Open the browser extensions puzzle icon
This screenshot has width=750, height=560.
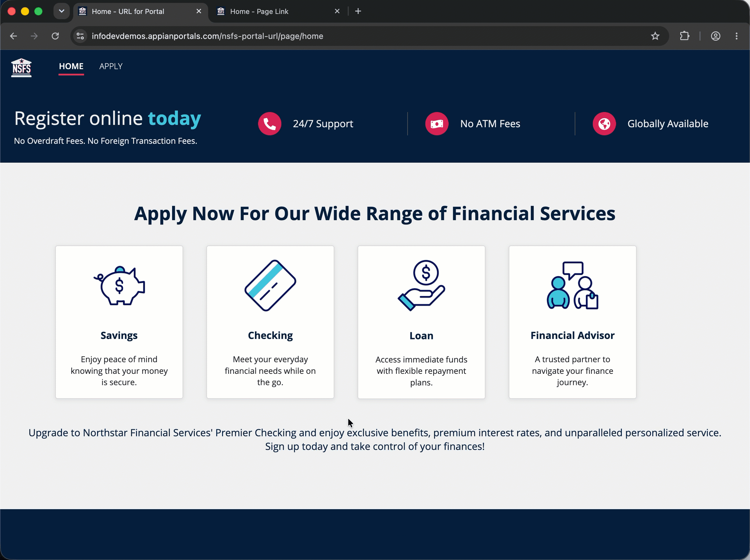(685, 36)
